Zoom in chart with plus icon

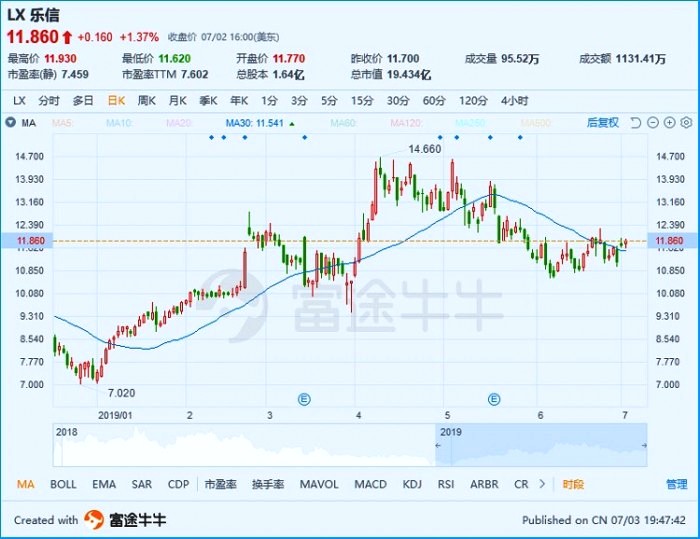click(669, 123)
